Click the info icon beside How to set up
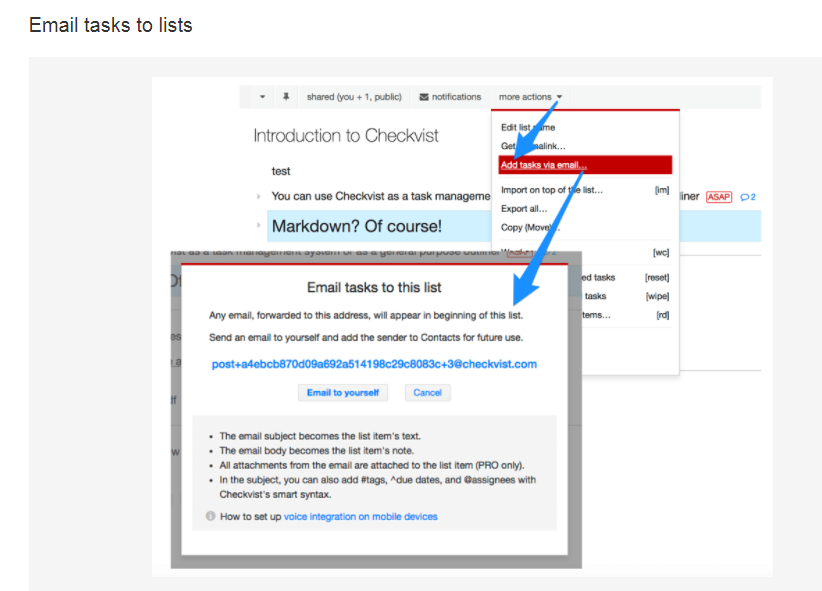This screenshot has height=591, width=822. click(x=211, y=516)
